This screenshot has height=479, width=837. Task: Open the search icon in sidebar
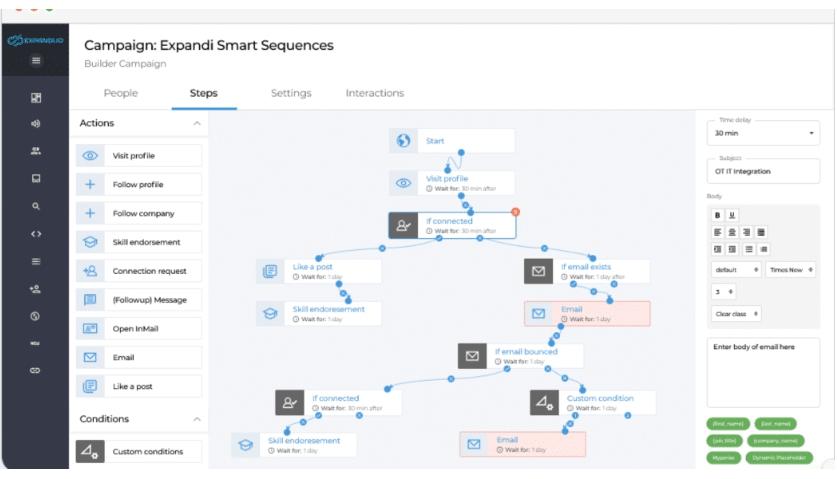[x=36, y=206]
